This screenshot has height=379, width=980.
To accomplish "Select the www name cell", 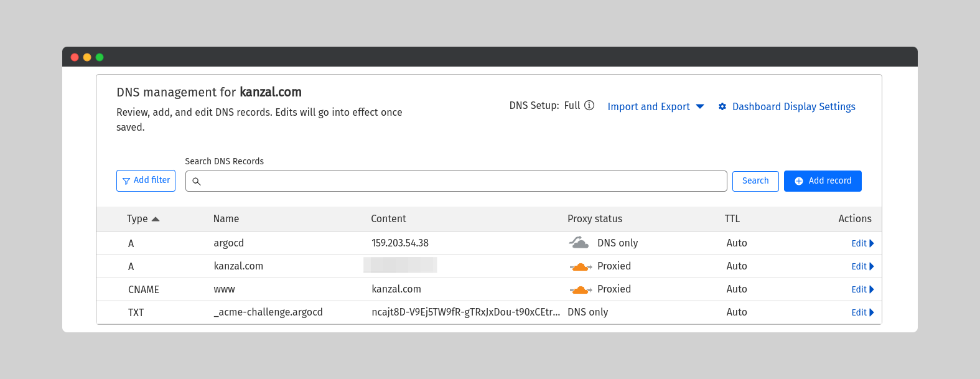I will [224, 289].
